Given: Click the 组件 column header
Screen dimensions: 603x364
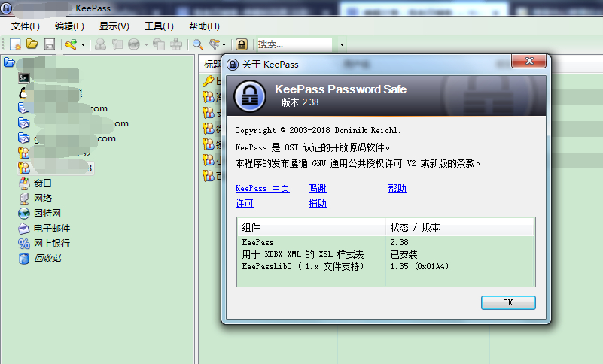Looking at the screenshot, I should pyautogui.click(x=312, y=227).
